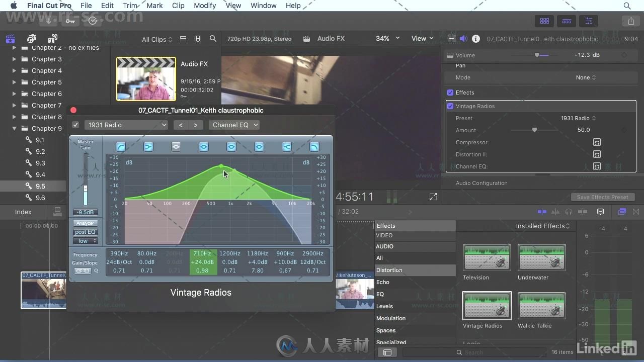Screen dimensions: 644x362
Task: Open the Compressor editor icon
Action: click(x=597, y=142)
